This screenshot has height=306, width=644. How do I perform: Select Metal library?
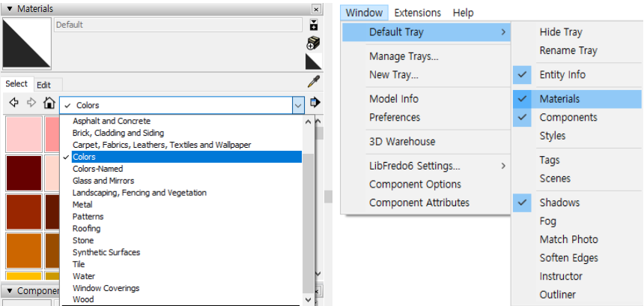[186, 205]
